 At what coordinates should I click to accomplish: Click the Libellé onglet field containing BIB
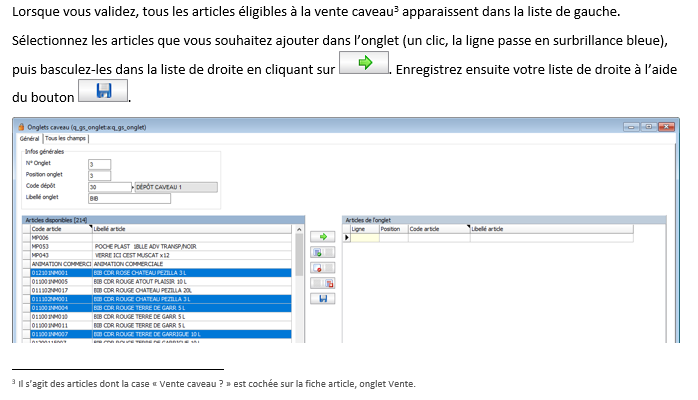click(x=129, y=198)
